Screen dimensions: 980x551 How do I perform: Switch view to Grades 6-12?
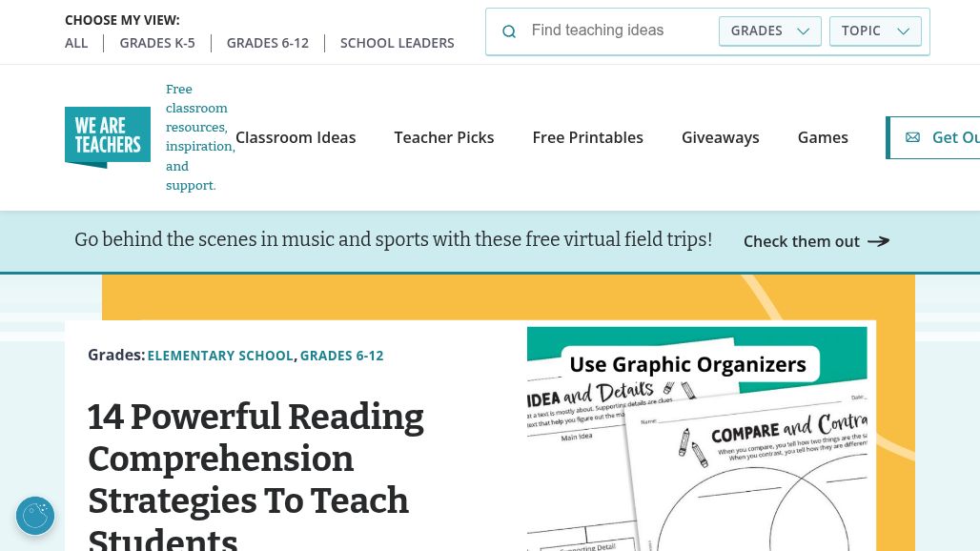pyautogui.click(x=268, y=43)
